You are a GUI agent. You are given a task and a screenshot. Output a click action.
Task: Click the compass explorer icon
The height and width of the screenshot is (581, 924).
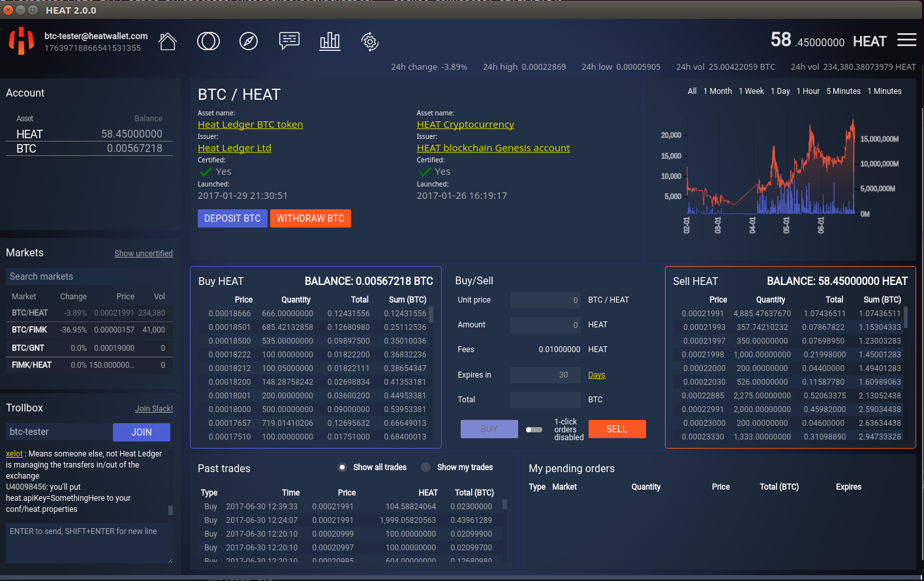coord(249,42)
